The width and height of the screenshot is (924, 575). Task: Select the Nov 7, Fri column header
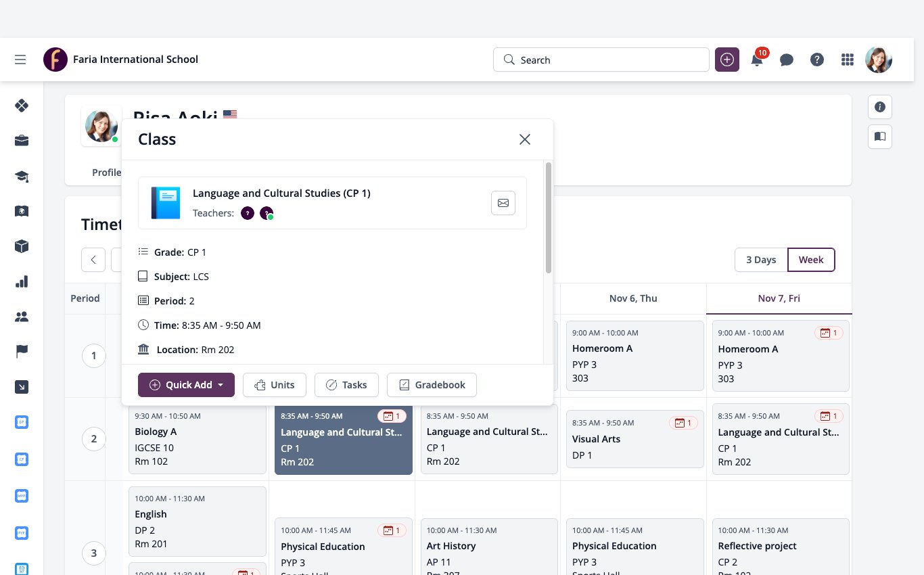tap(779, 298)
